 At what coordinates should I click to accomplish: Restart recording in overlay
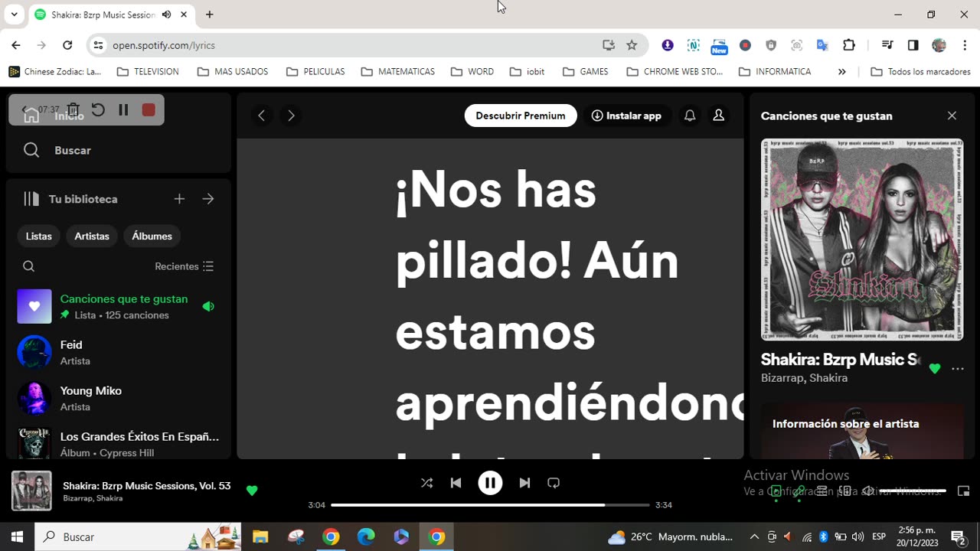[98, 110]
